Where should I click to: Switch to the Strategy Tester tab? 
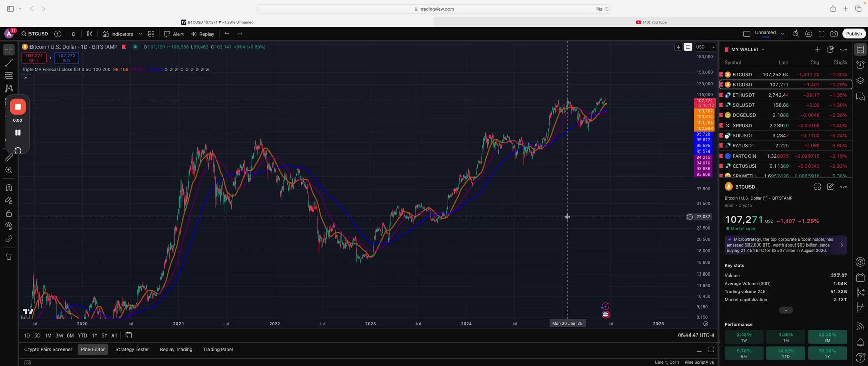[x=132, y=350]
